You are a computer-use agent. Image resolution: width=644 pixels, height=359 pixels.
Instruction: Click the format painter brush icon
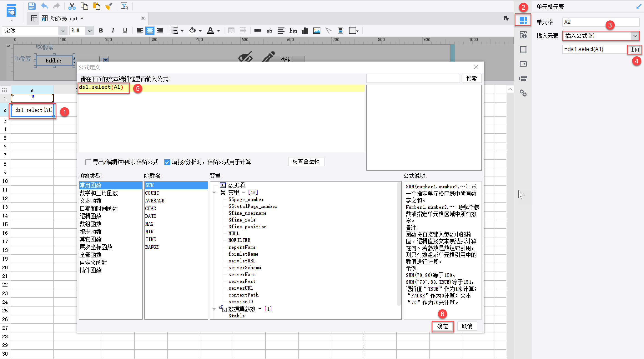pos(109,6)
